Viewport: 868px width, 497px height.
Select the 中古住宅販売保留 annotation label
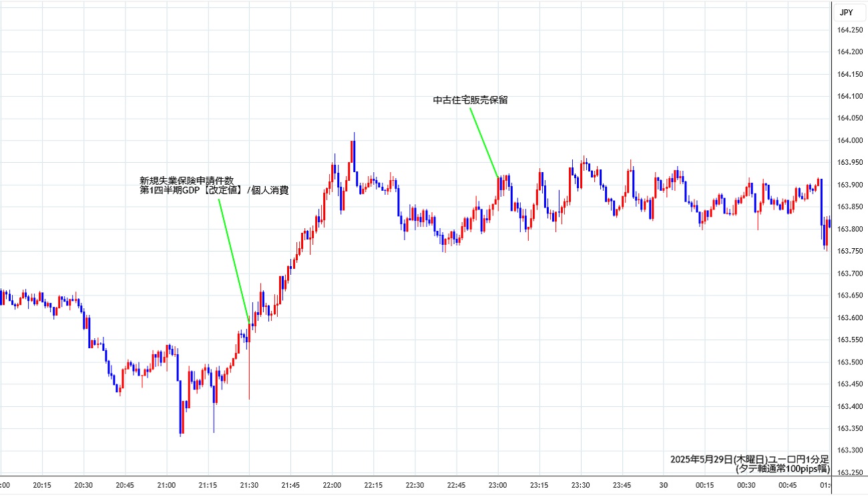tap(471, 100)
